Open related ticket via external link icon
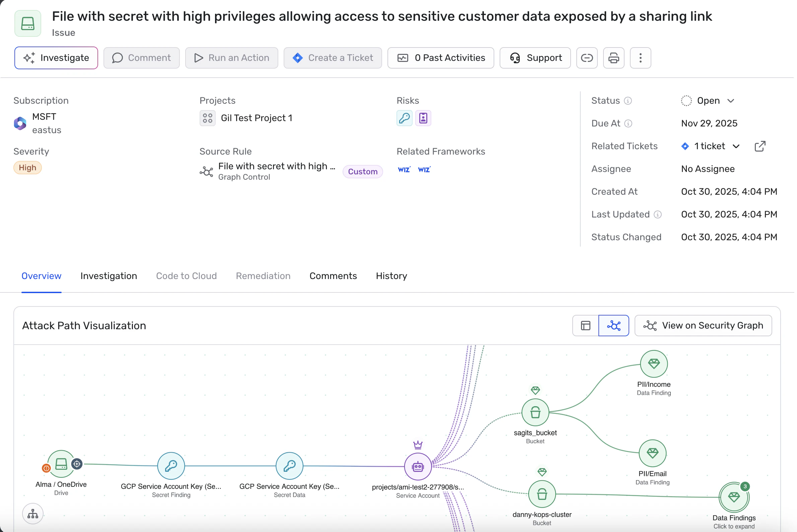This screenshot has height=532, width=797. tap(759, 146)
